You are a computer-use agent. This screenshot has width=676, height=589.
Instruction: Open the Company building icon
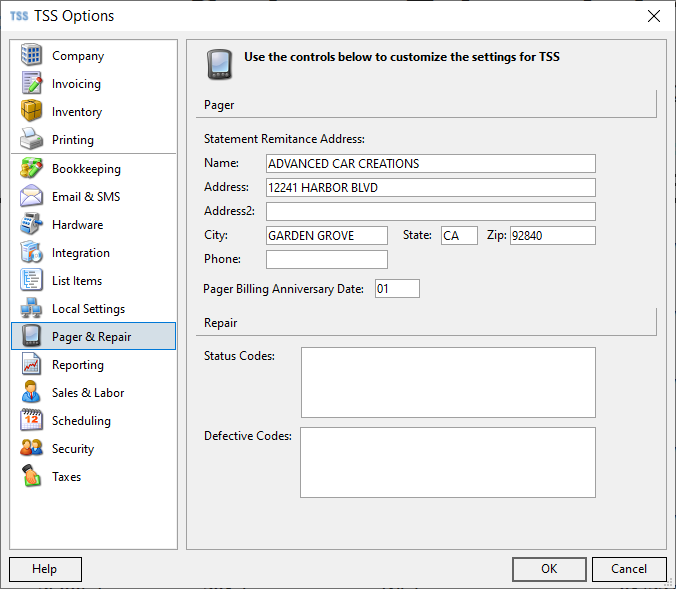[31, 55]
